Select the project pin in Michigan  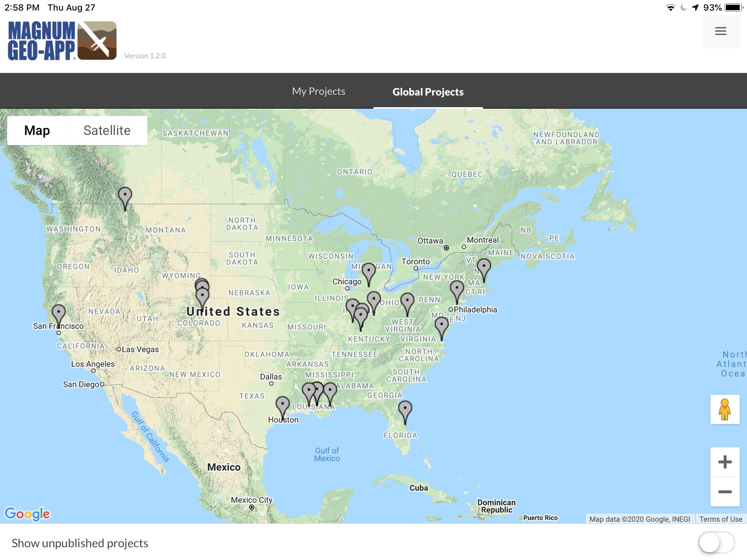click(369, 271)
